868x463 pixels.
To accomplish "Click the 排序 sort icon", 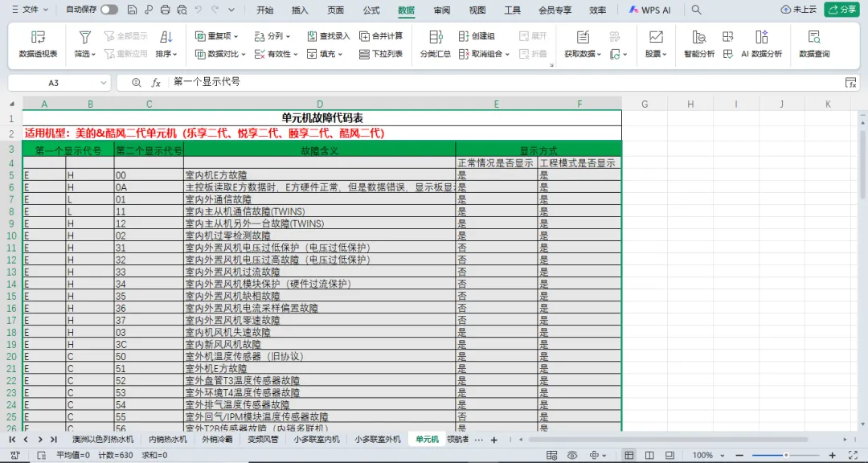I will [166, 38].
